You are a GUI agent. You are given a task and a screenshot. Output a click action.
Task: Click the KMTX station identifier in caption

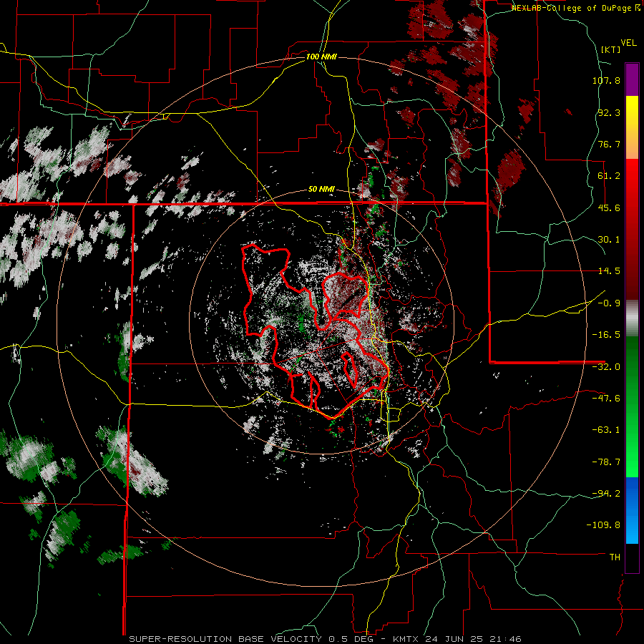tap(405, 639)
